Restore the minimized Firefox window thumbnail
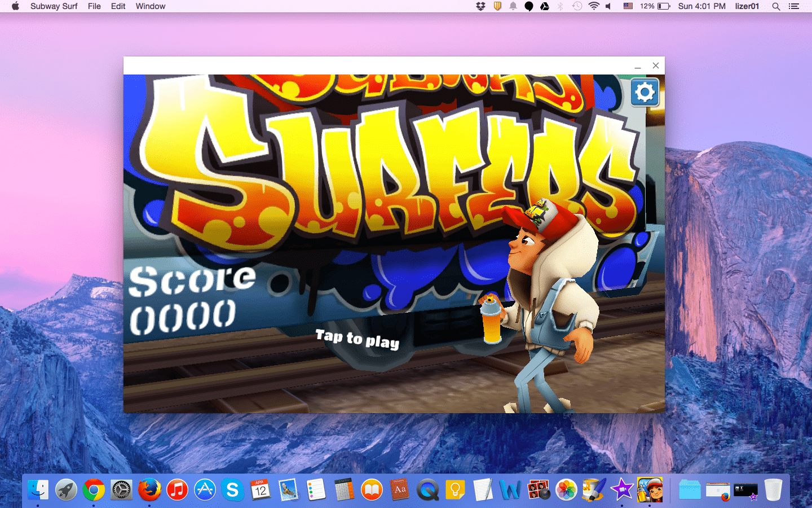Viewport: 812px width, 508px height. pyautogui.click(x=718, y=491)
